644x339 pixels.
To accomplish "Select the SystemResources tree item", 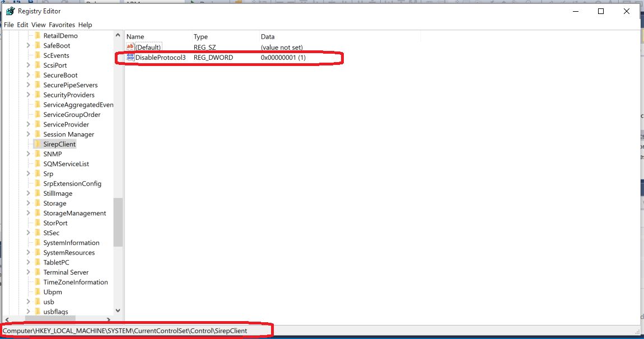I will [69, 252].
